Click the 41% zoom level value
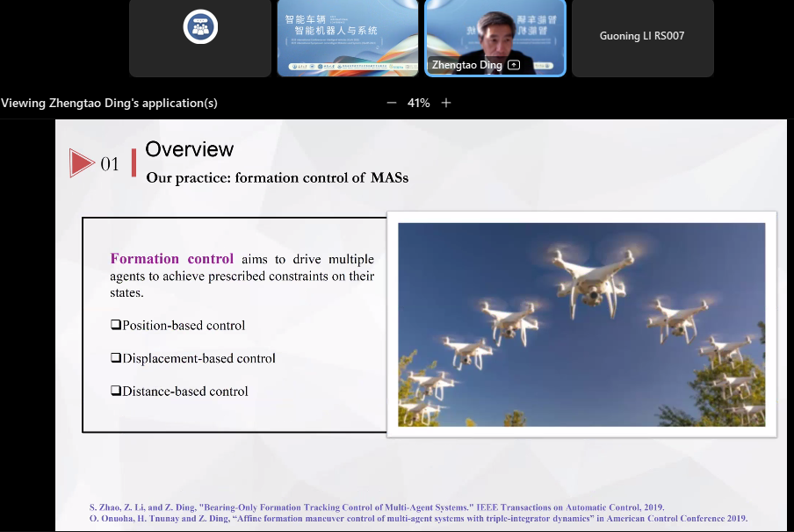 point(419,103)
